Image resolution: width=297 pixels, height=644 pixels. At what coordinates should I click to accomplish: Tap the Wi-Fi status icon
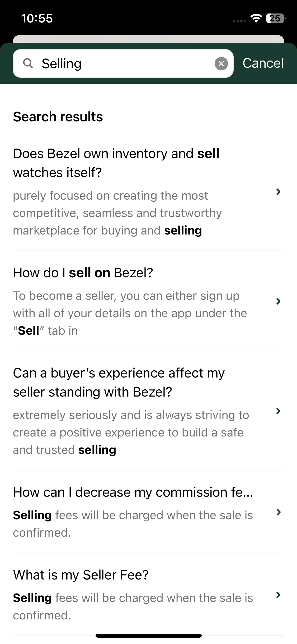click(256, 18)
